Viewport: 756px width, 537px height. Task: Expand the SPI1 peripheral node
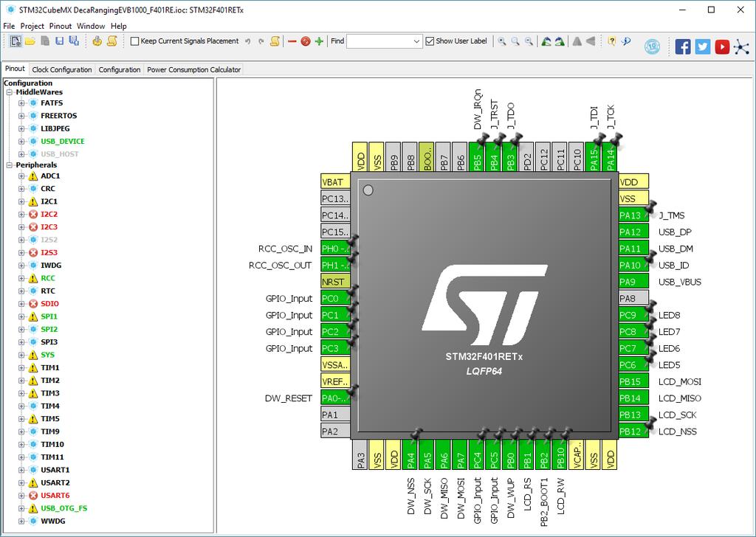point(21,317)
